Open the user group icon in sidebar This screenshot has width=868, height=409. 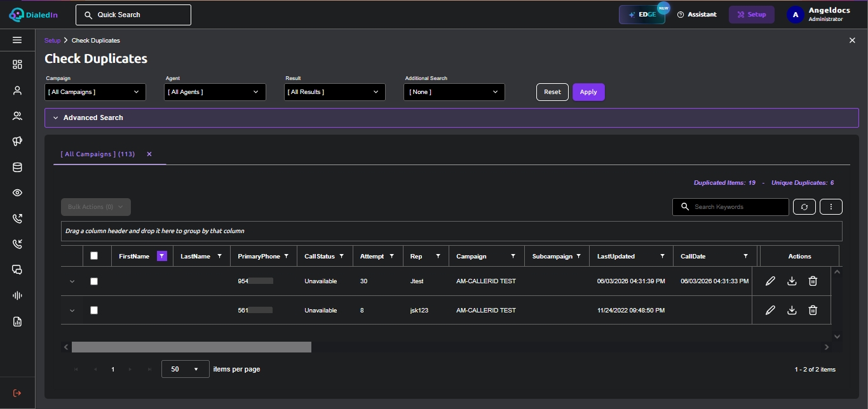pos(17,116)
